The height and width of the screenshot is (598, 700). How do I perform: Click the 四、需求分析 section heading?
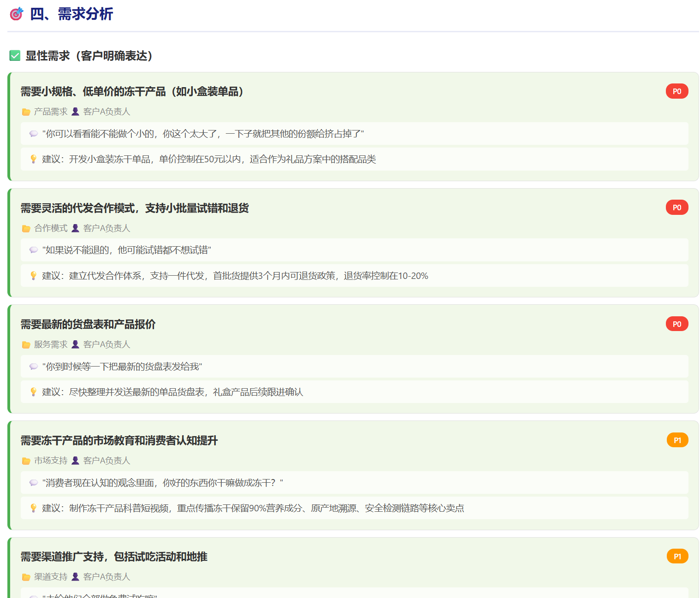click(71, 14)
